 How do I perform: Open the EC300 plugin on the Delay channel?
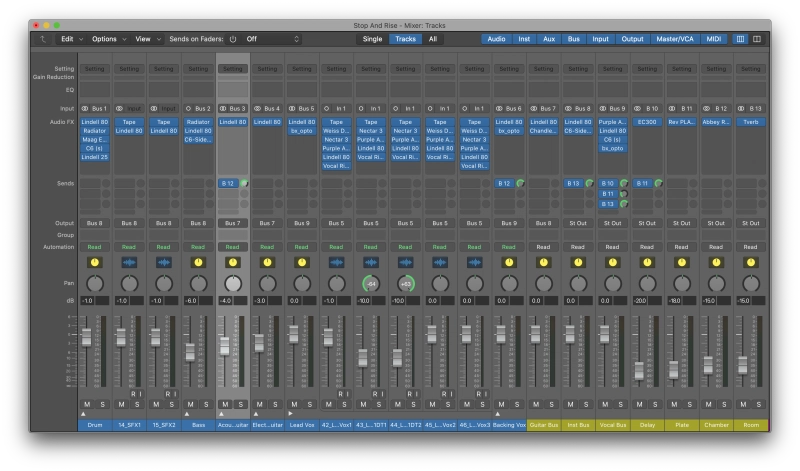(x=647, y=122)
